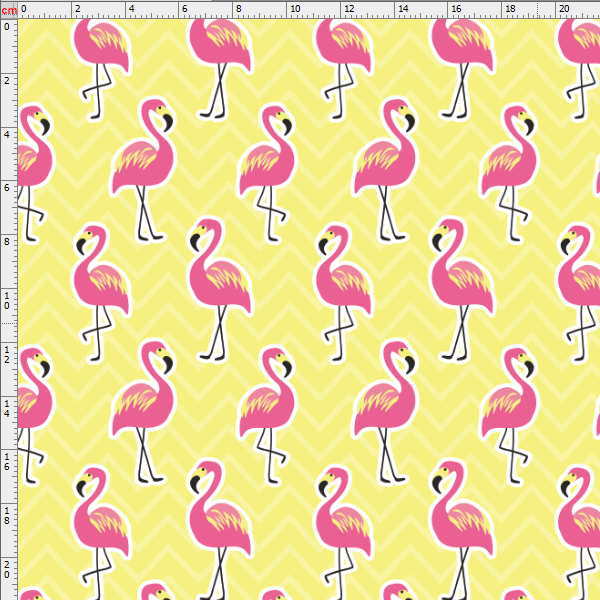Screen dimensions: 600x600
Task: Click the '6' mark on the horizontal ruler
Action: tap(185, 8)
